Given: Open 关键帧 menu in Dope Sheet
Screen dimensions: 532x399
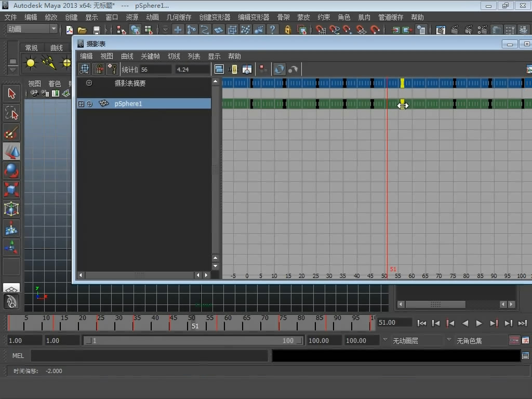Looking at the screenshot, I should click(150, 56).
